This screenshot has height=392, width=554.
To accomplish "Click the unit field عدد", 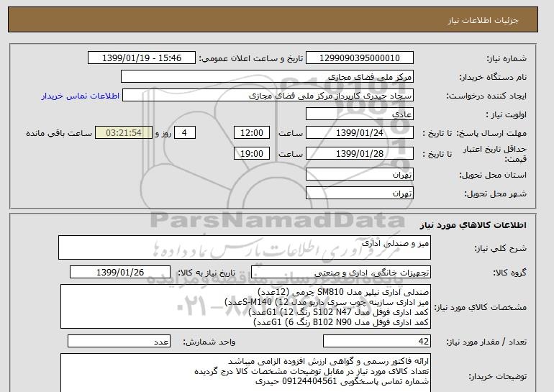I will (x=119, y=342).
